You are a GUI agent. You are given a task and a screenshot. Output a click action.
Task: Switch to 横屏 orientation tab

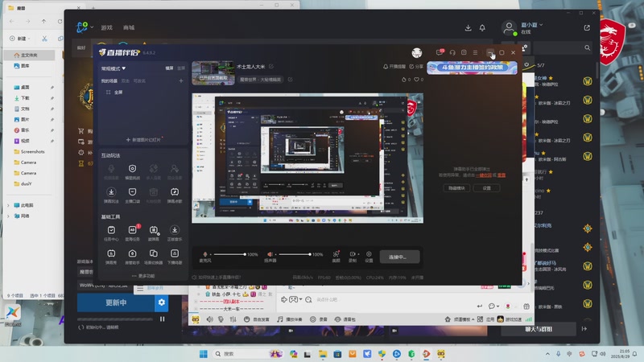point(169,68)
